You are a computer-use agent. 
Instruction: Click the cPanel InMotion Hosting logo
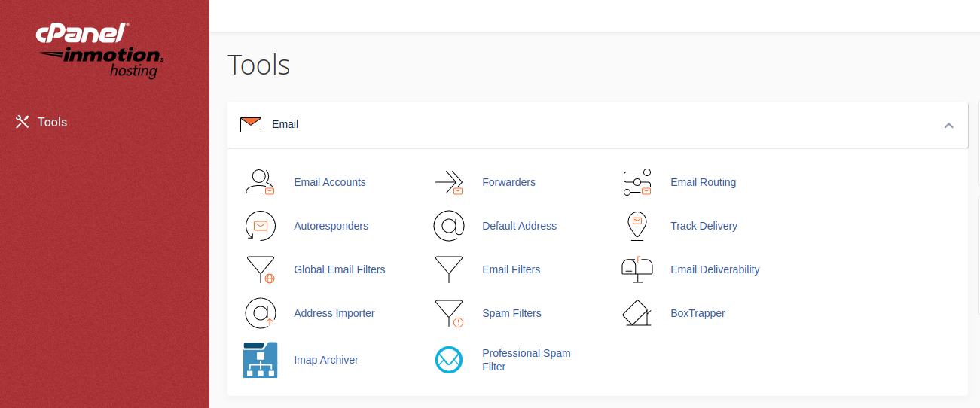100,50
